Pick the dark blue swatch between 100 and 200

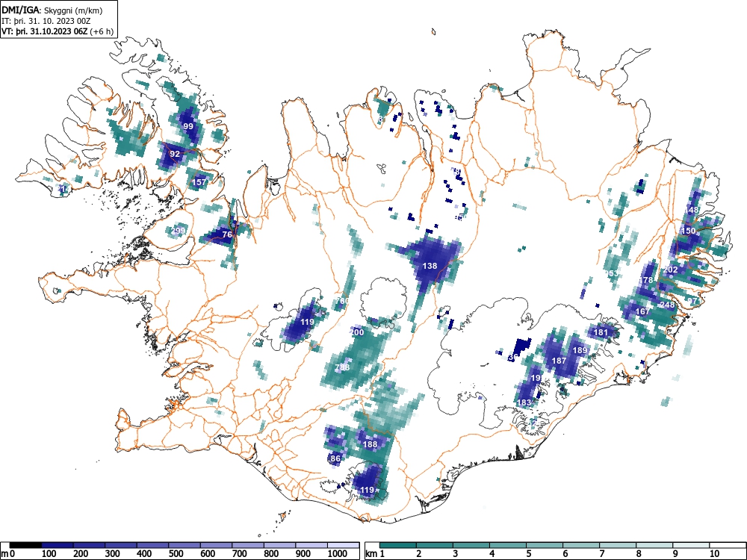coord(58,546)
